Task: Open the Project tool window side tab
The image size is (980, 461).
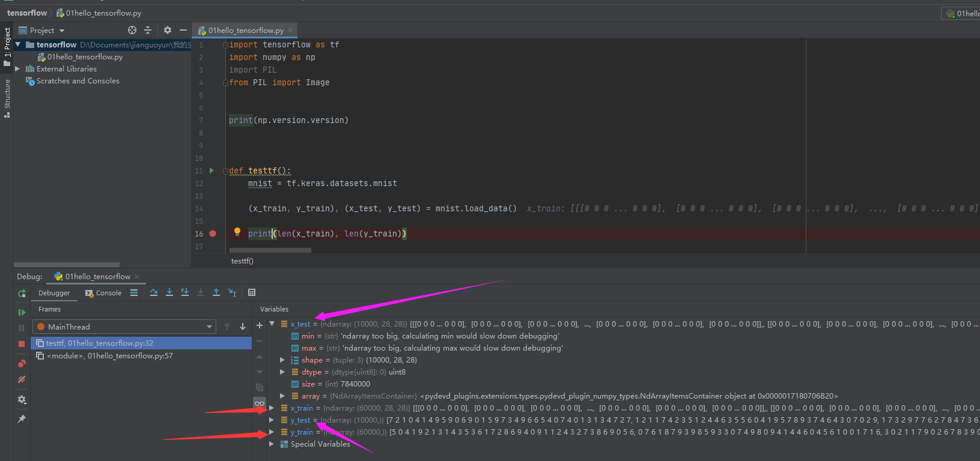Action: click(7, 46)
